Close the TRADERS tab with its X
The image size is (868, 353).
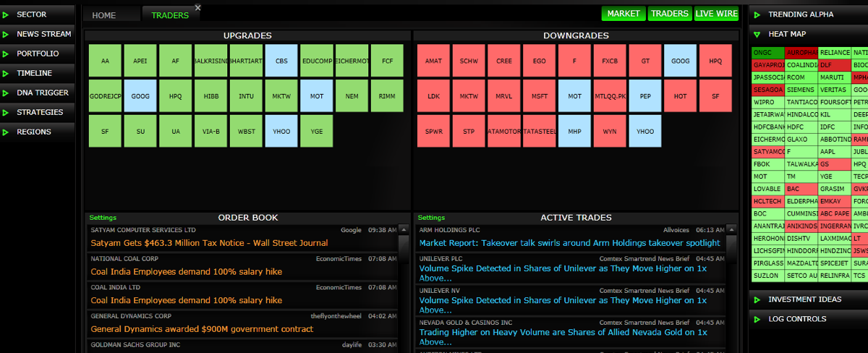point(198,8)
